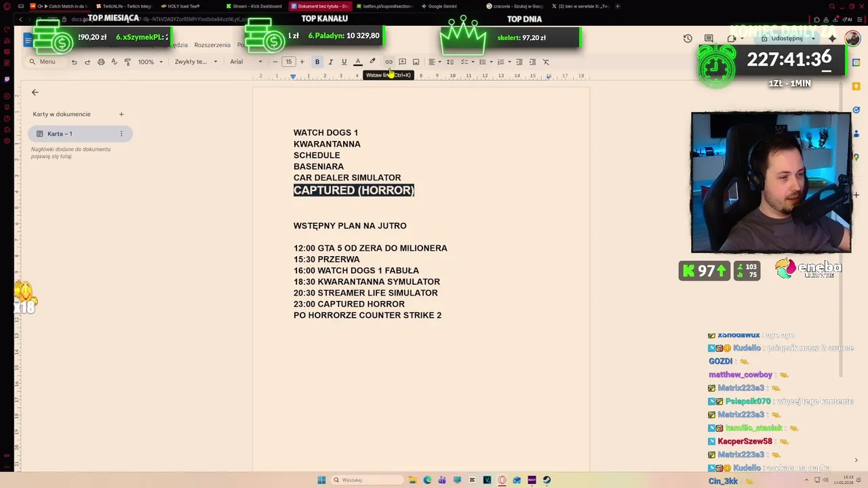Open the paragraph style dropdown 'Zwykły te...'
The width and height of the screenshot is (868, 488).
click(x=196, y=62)
